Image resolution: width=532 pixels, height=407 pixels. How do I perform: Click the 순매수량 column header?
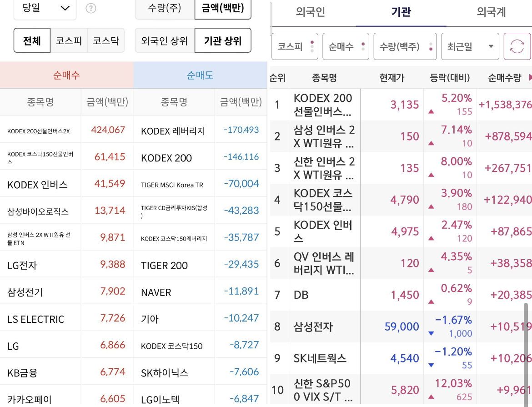pyautogui.click(x=505, y=77)
